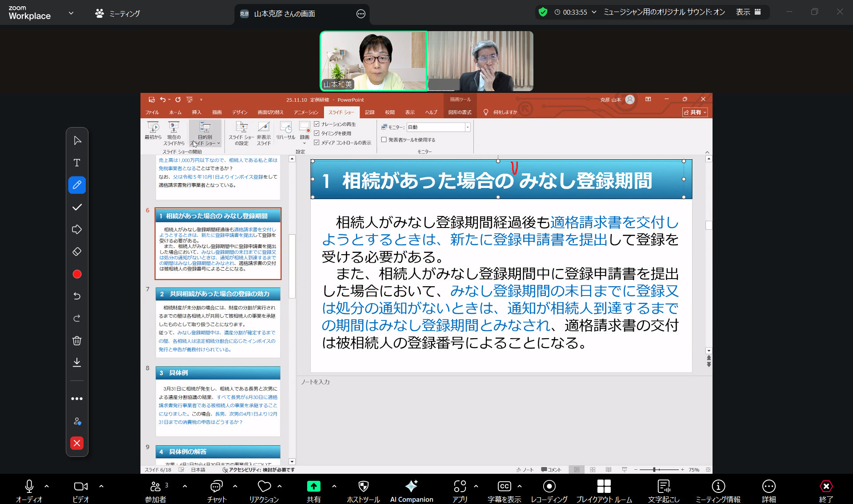
Task: Switch to the アニメーション ribbon tab
Action: (306, 112)
